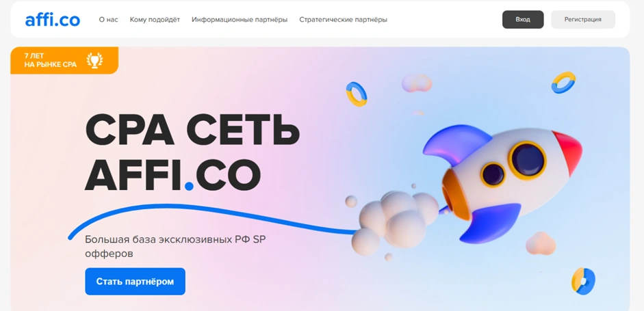Click the Стать партнёром button

tap(135, 282)
